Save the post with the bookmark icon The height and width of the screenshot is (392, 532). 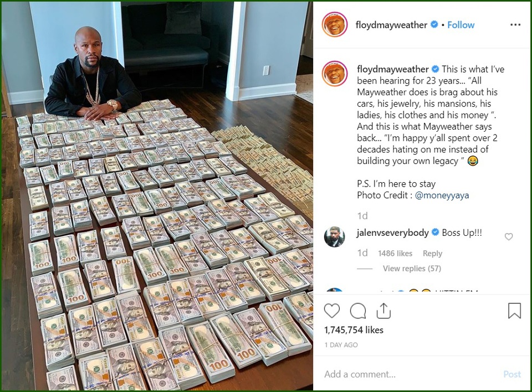[514, 311]
